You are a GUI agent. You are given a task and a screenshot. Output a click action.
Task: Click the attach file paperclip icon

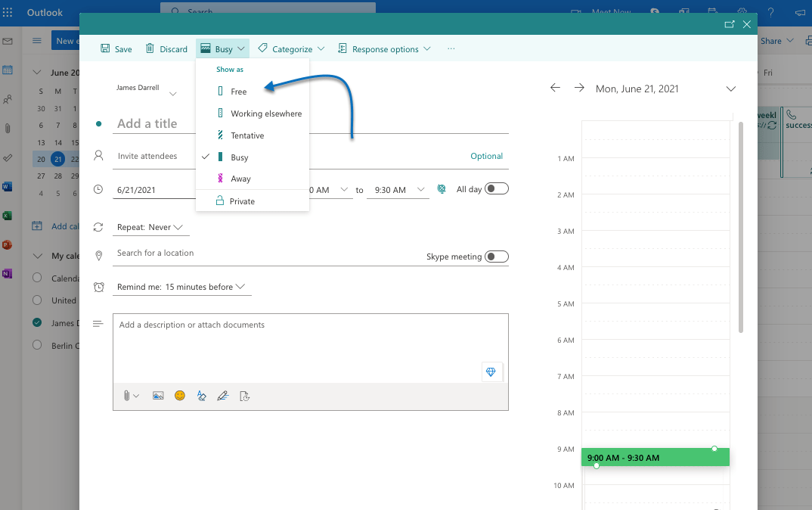pyautogui.click(x=127, y=396)
